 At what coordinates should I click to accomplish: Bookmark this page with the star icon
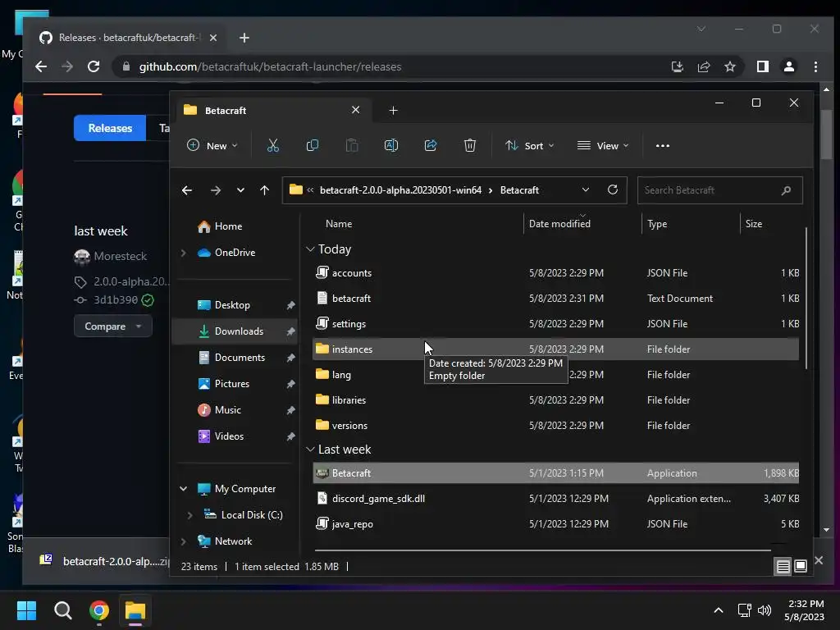[x=729, y=66]
